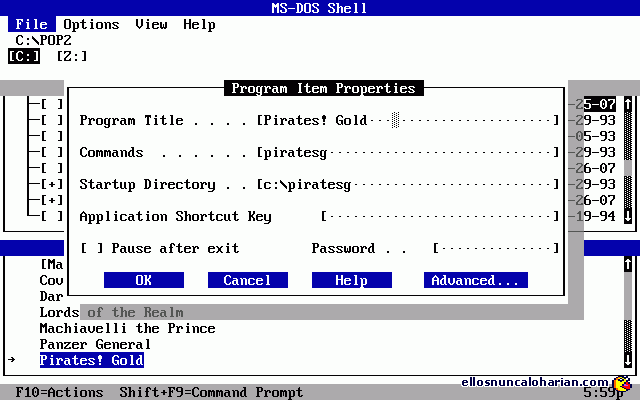Click Shift+F9=Command Prompt status item
The image size is (640, 400).
click(211, 392)
